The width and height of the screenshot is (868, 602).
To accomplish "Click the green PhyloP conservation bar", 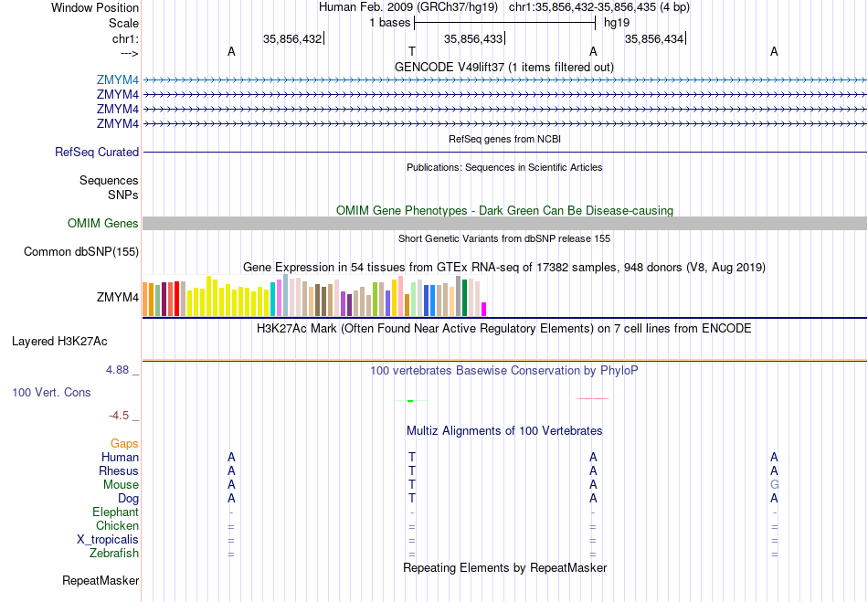I will 410,401.
